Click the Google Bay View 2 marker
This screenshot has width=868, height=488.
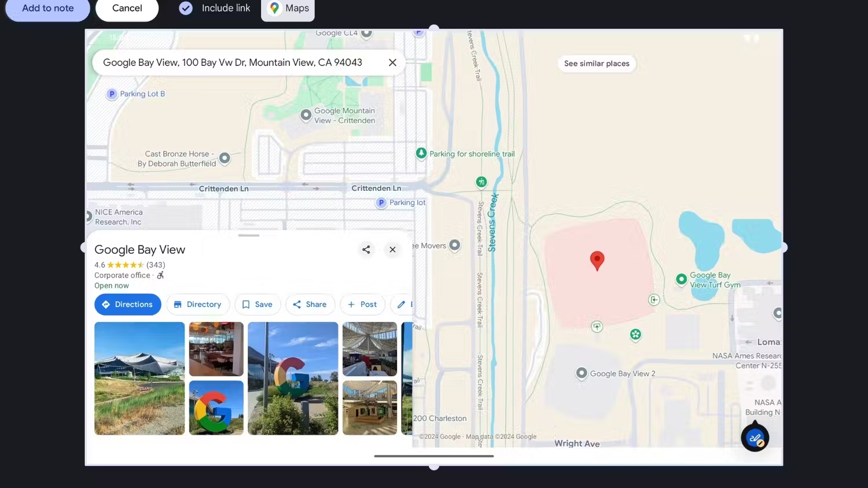[x=582, y=374]
